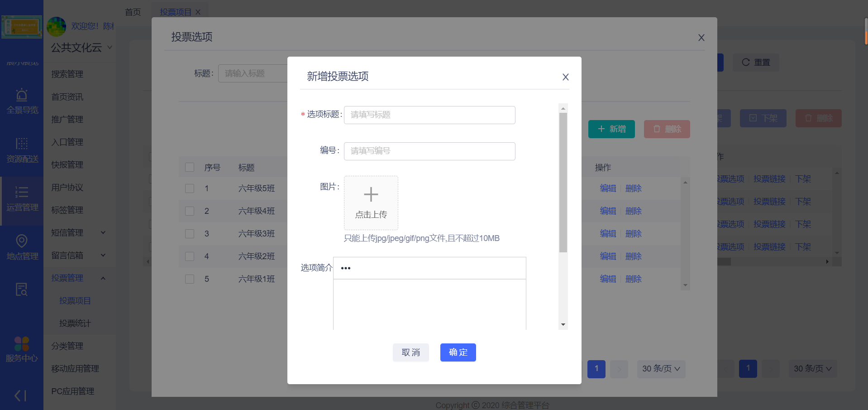Click page 1 in 投票选项 pagination

(x=596, y=369)
